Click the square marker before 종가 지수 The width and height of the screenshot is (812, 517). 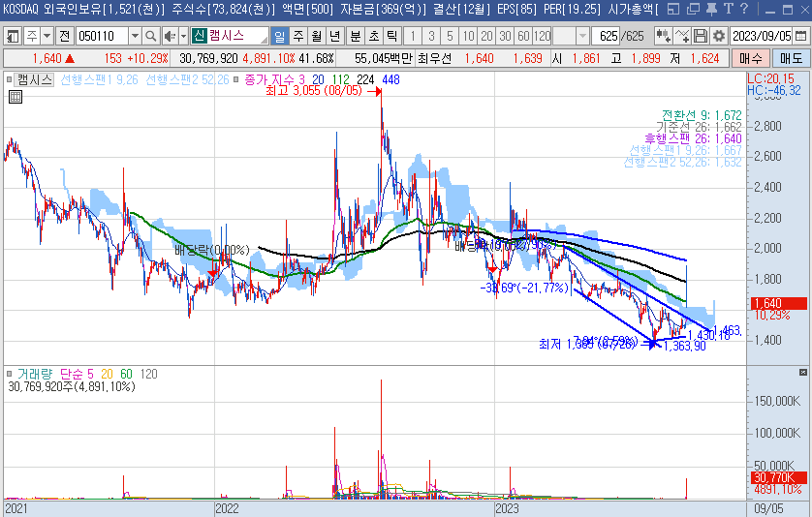point(236,79)
